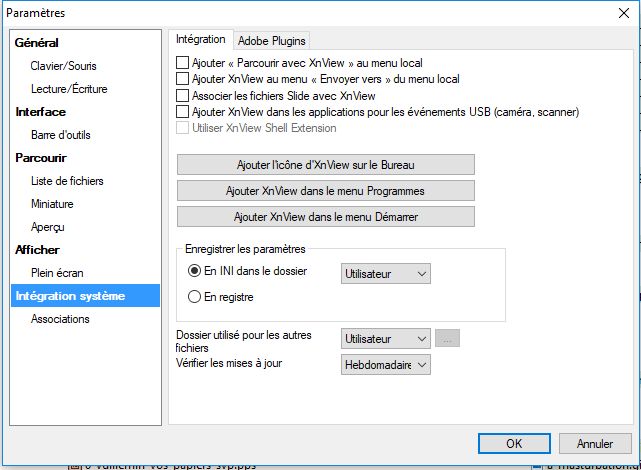Confirm settings with OK button
Viewport: 641px width, 470px height.
(x=513, y=443)
